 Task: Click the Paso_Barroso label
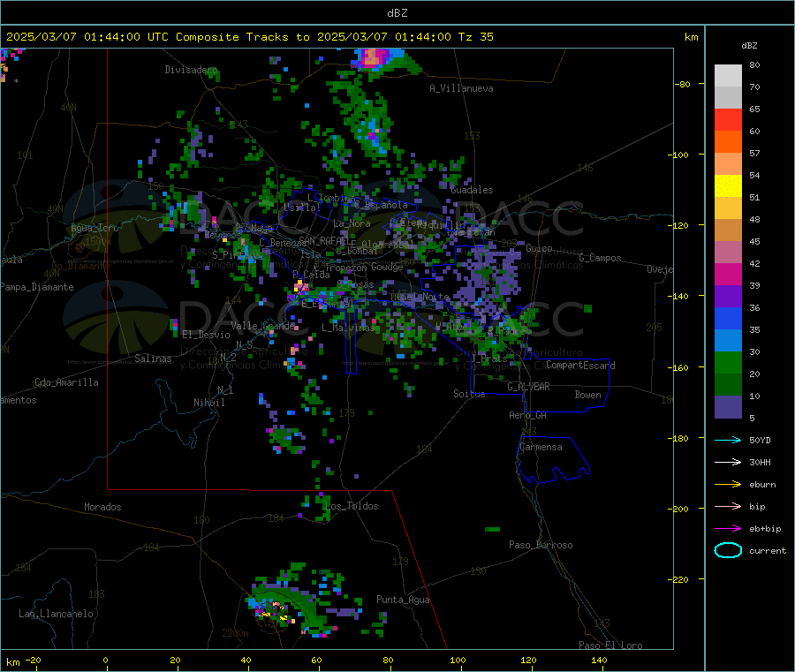(x=541, y=545)
